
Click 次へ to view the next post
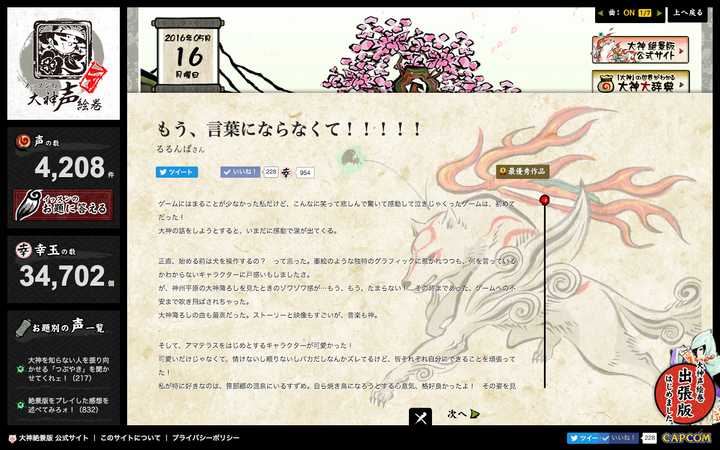click(x=463, y=414)
